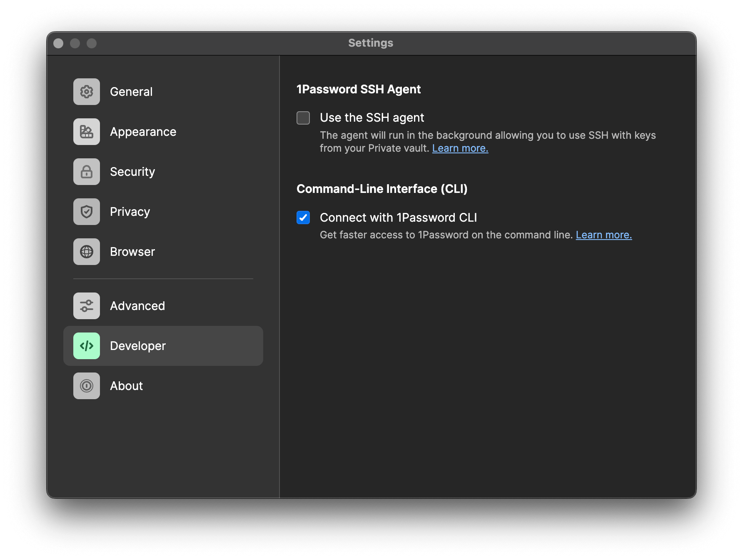Click the '1Password SSH Agent' heading

pyautogui.click(x=359, y=89)
